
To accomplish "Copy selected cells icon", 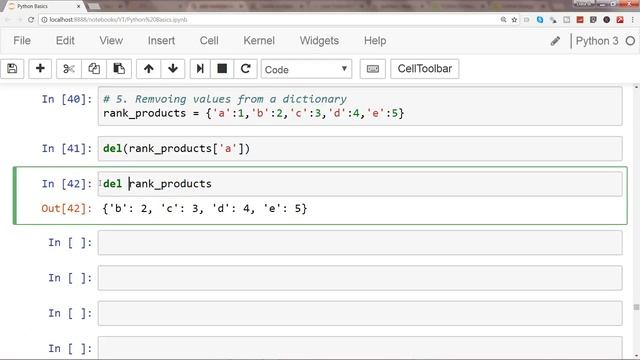I will tap(94, 69).
